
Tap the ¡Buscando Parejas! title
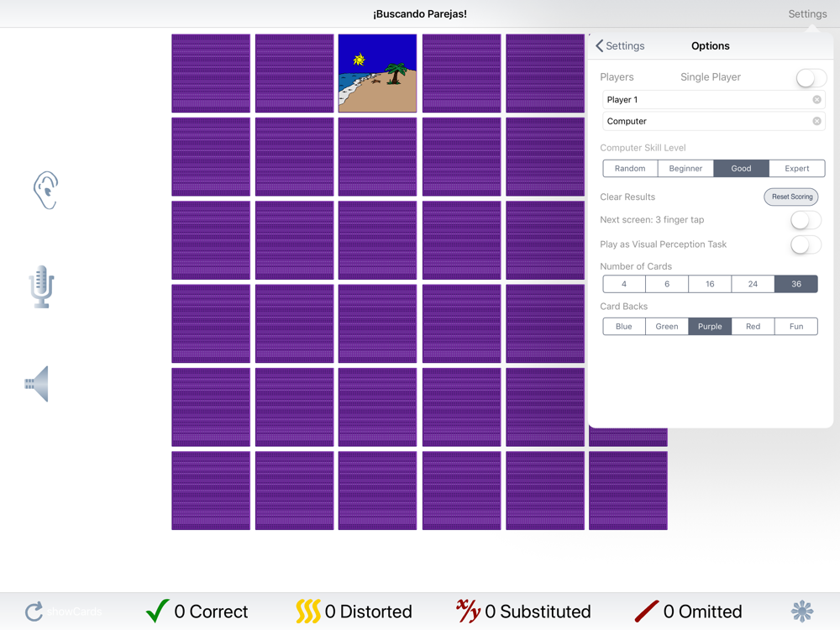pyautogui.click(x=420, y=14)
